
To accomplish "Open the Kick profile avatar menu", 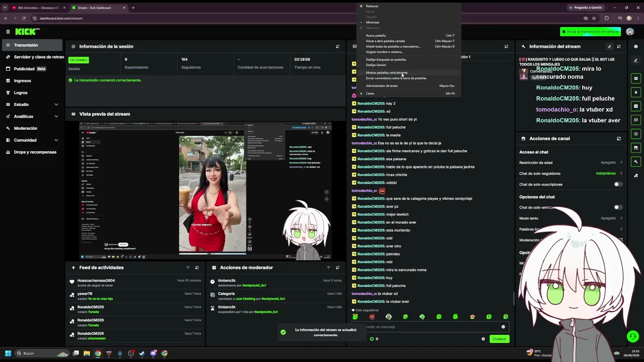I will tap(630, 32).
